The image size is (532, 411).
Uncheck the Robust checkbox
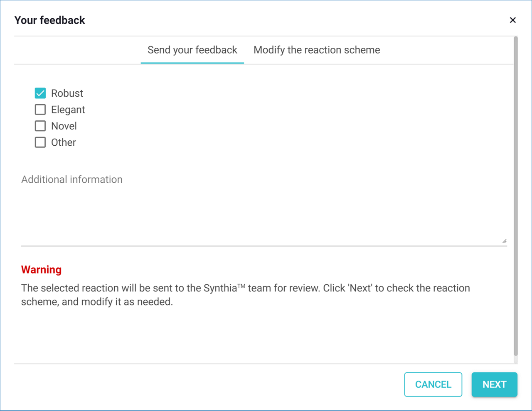tap(40, 93)
